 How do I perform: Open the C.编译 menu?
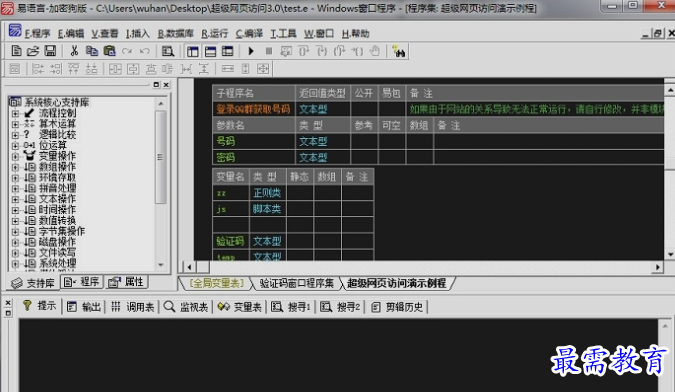coord(249,34)
